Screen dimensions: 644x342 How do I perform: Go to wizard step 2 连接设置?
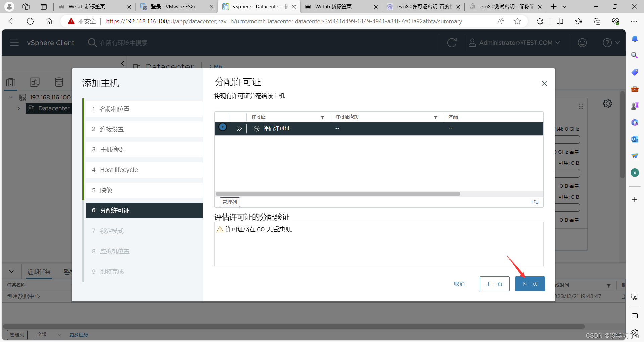click(144, 129)
